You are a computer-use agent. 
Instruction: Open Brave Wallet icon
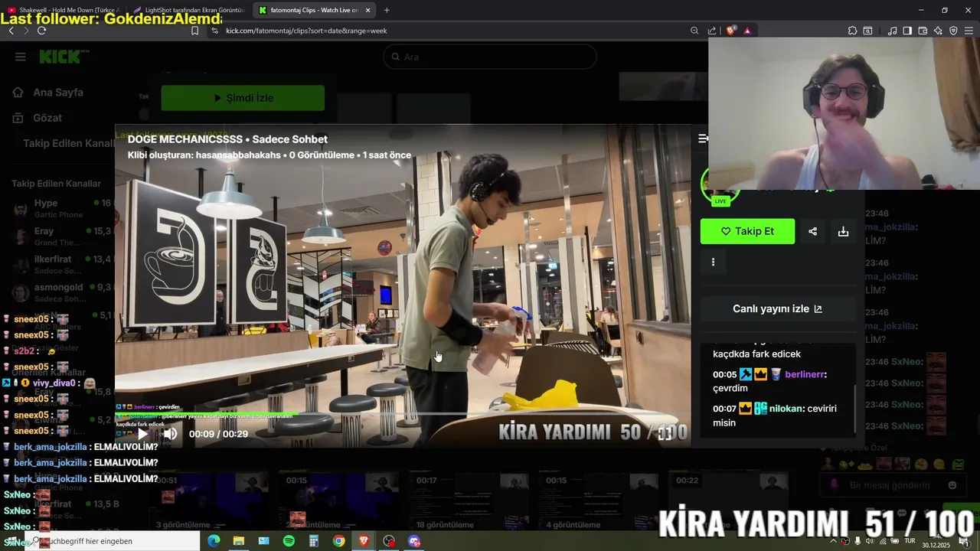click(923, 31)
